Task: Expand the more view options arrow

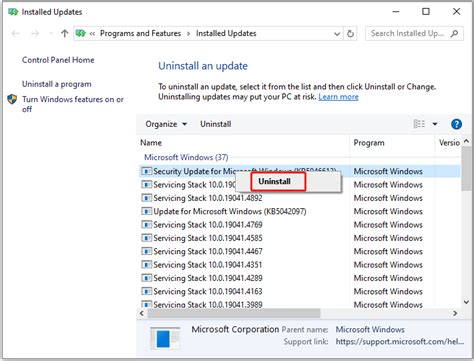Action: point(435,124)
